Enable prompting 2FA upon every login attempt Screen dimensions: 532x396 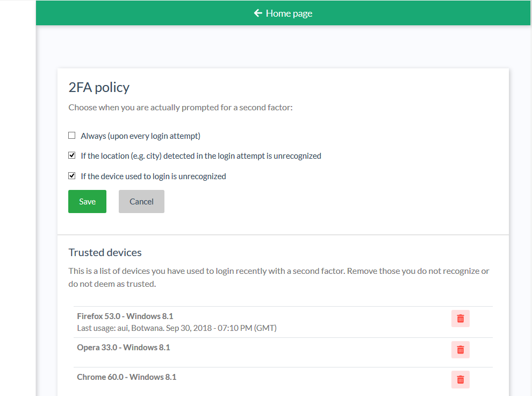pyautogui.click(x=71, y=135)
